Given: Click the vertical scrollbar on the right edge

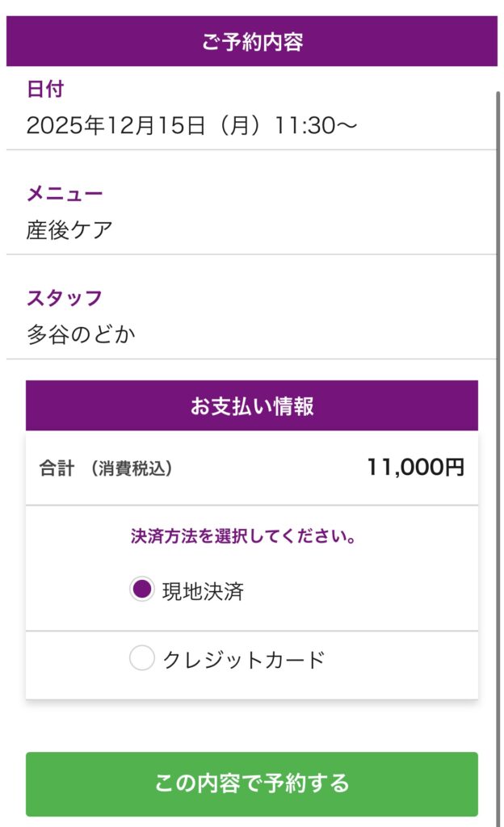Looking at the screenshot, I should (x=498, y=404).
